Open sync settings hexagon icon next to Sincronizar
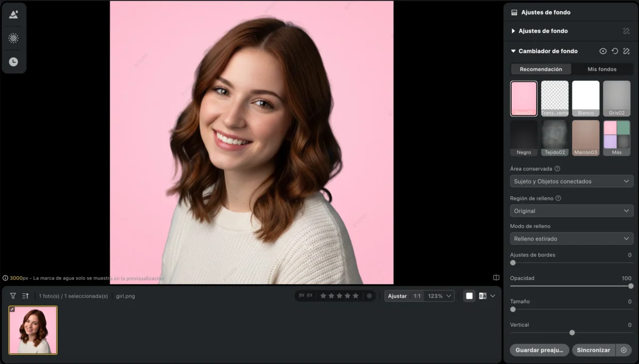Image resolution: width=639 pixels, height=364 pixels. (x=624, y=350)
